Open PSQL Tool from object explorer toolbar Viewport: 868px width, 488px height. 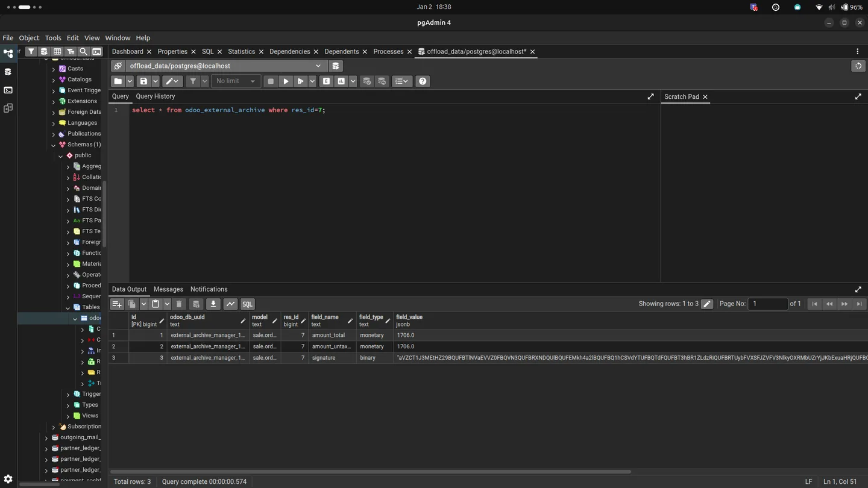tap(97, 52)
